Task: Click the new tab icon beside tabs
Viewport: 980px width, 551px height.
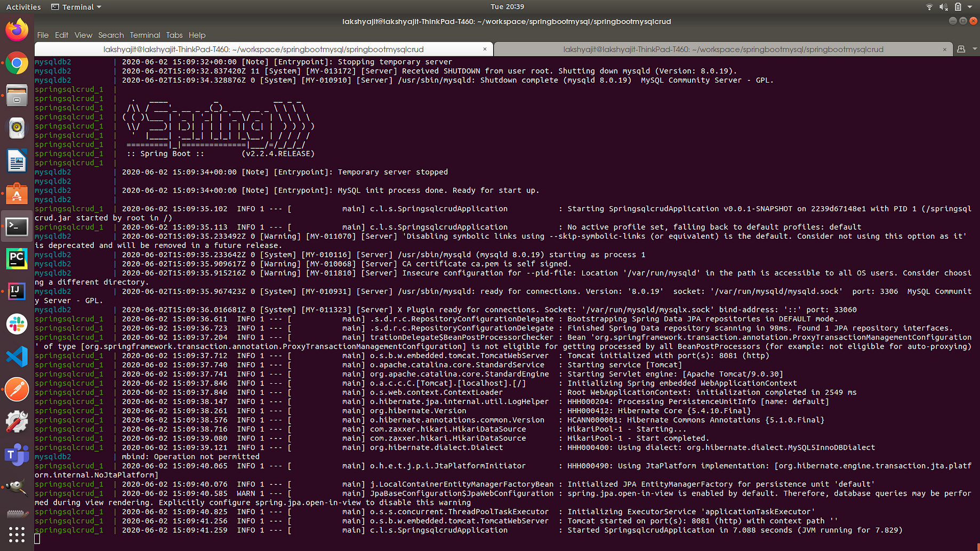Action: 961,49
